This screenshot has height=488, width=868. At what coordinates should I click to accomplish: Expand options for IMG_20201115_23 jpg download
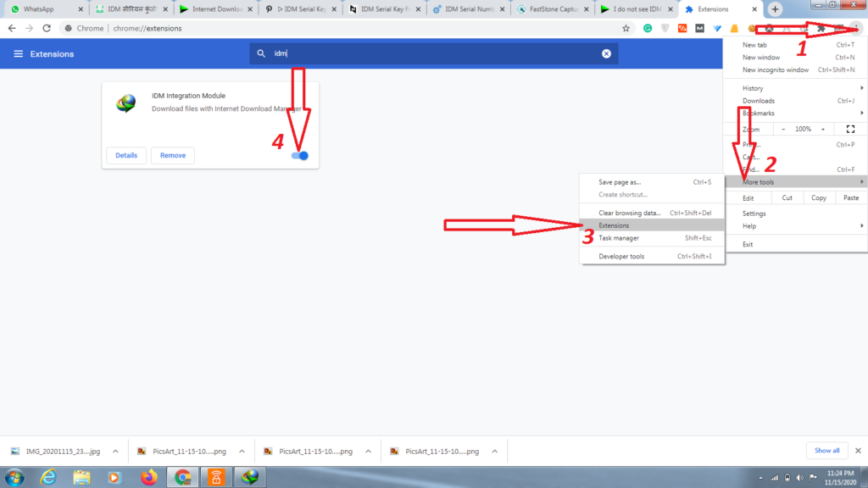(x=115, y=452)
